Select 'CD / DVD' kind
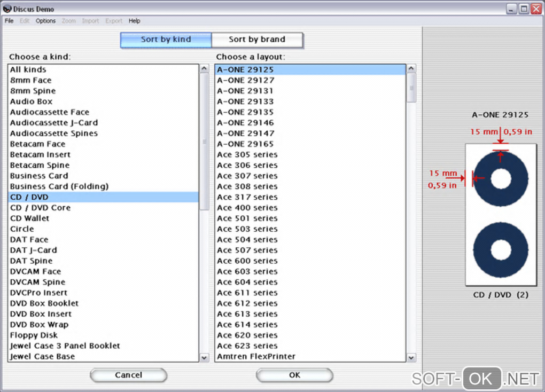Viewport: 545px width, 392px height. click(103, 197)
